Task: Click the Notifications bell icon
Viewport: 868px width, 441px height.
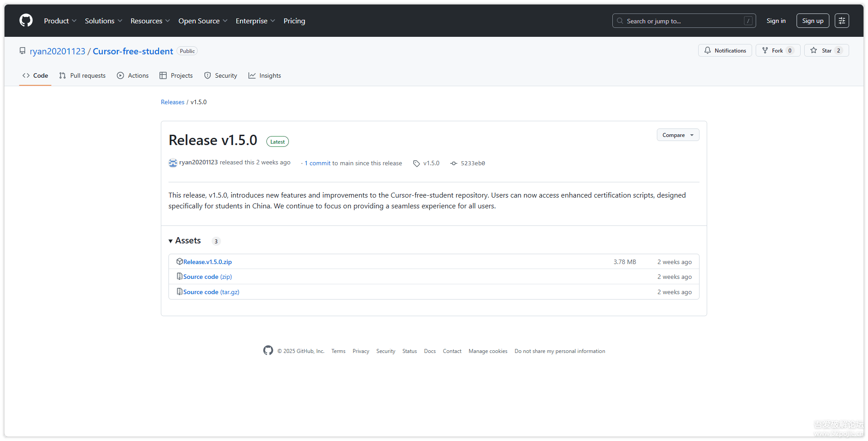Action: 708,51
